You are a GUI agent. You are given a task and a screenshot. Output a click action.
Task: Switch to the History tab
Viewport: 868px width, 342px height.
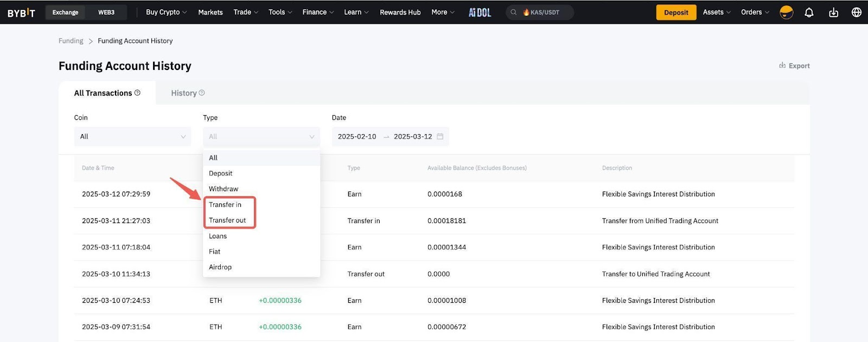tap(184, 93)
